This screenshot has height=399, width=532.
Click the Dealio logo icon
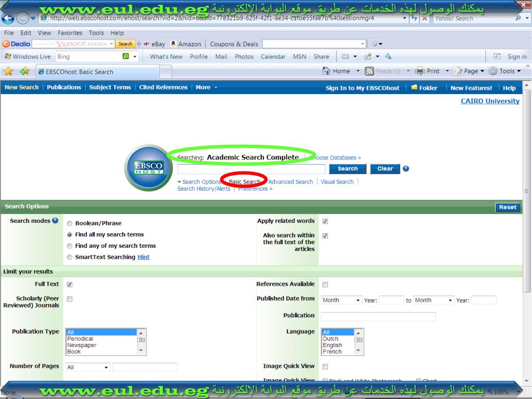tap(16, 44)
